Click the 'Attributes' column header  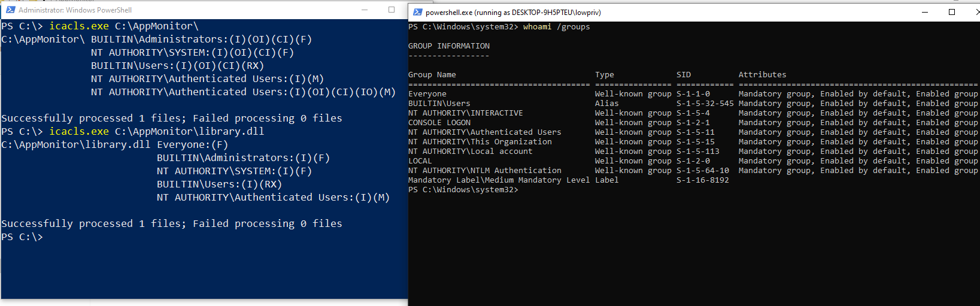pyautogui.click(x=763, y=75)
